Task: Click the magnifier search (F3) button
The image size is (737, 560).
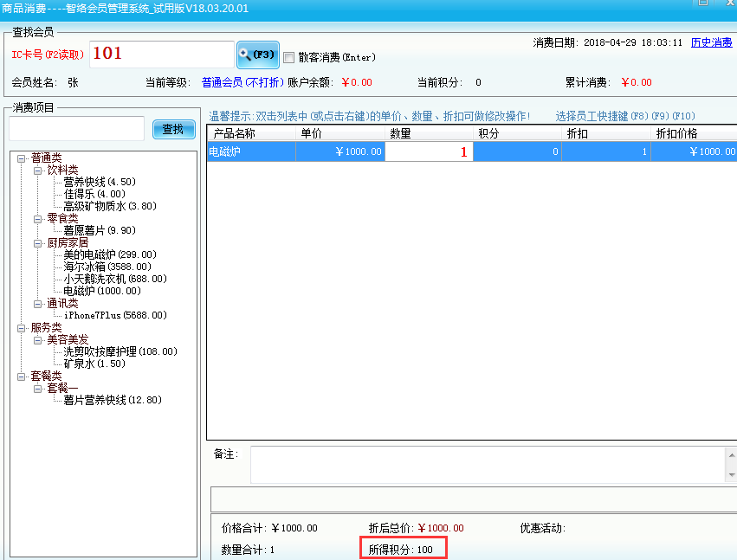Action: click(258, 55)
